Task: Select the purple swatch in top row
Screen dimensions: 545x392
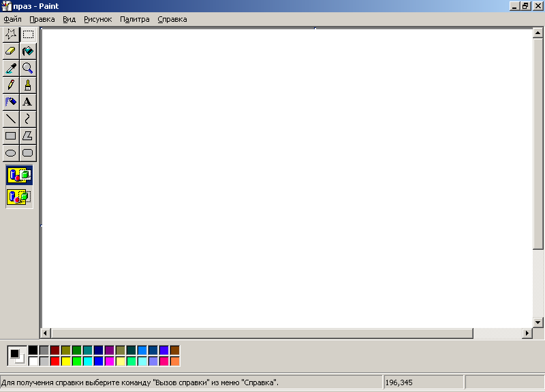Action: click(110, 350)
